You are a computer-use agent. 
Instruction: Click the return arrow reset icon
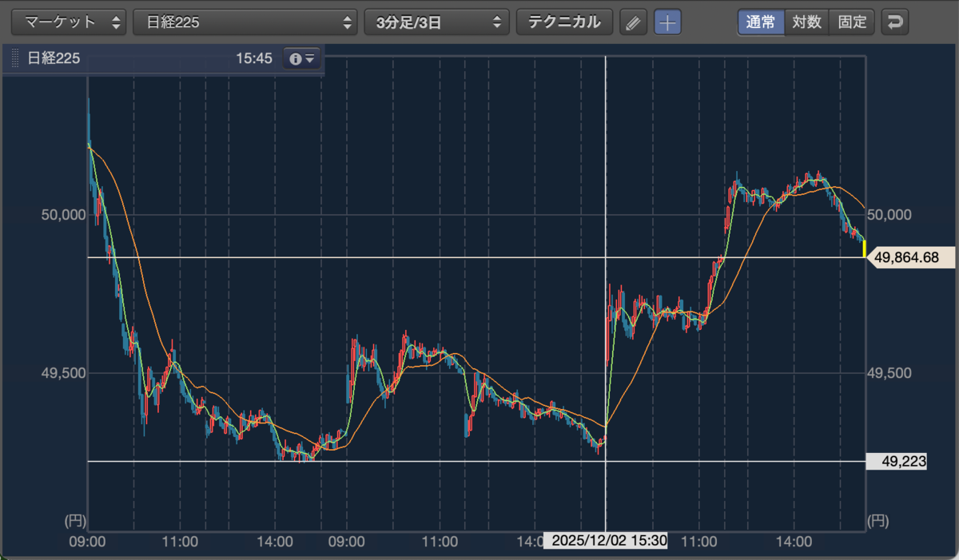pos(895,22)
